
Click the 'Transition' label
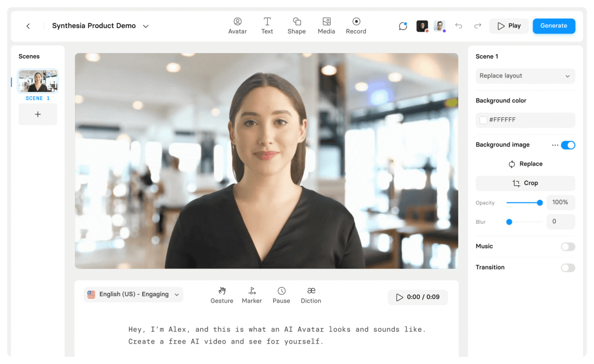tap(490, 267)
